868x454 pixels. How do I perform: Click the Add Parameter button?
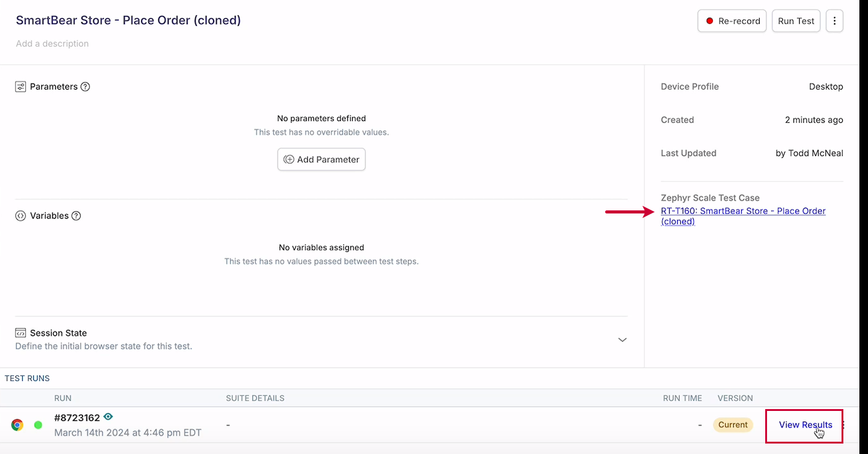click(x=321, y=159)
